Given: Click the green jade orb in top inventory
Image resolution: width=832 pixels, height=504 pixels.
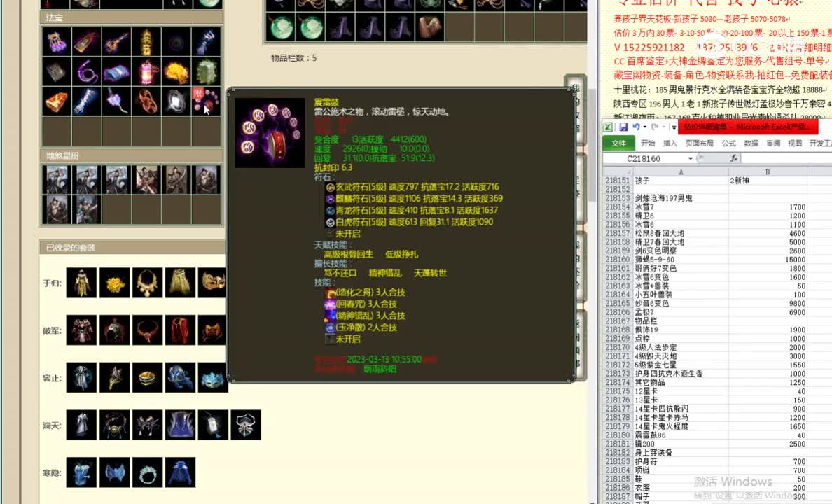Looking at the screenshot, I should click(x=281, y=27).
